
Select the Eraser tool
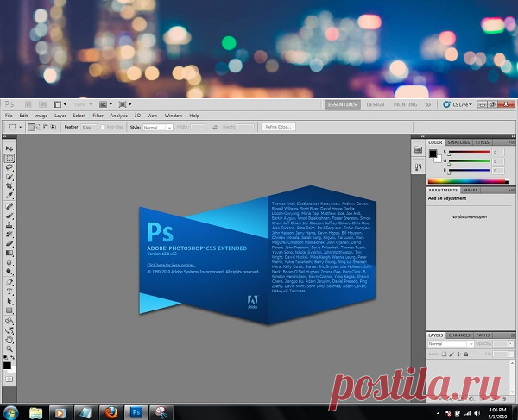pyautogui.click(x=9, y=243)
